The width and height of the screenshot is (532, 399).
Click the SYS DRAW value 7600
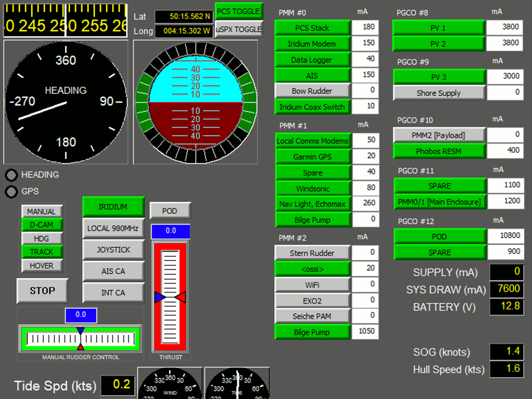(506, 289)
